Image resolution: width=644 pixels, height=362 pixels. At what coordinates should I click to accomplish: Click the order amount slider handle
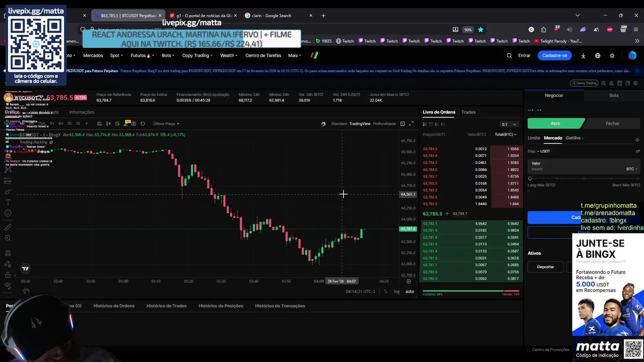(530, 178)
